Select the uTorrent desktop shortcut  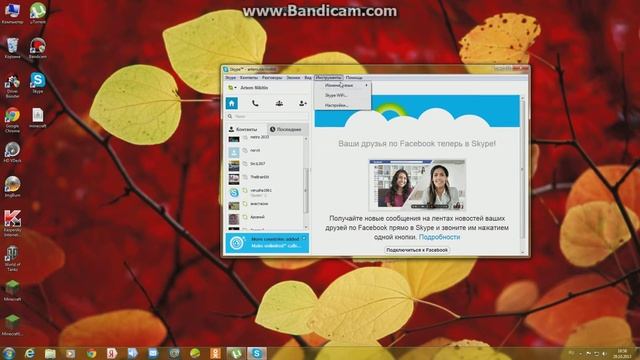pos(38,13)
